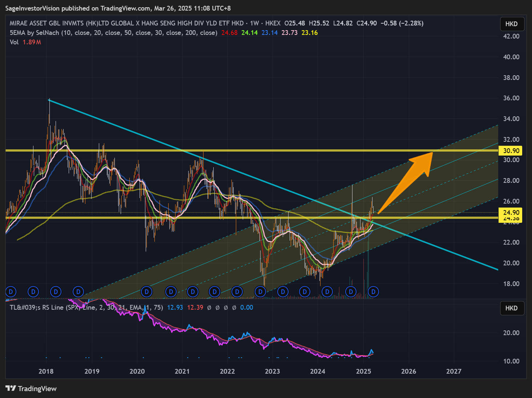Click the early 2024 dividend D marker
The image size is (532, 398).
pyautogui.click(x=327, y=292)
